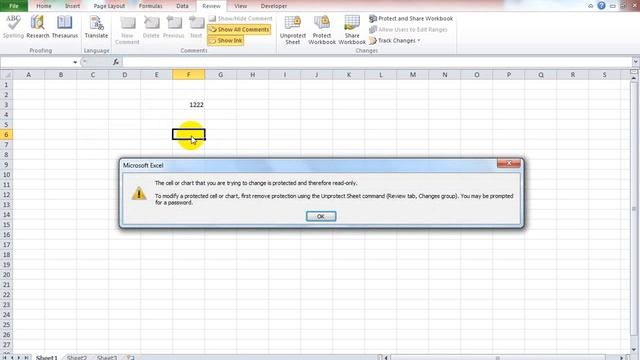The height and width of the screenshot is (360, 640).
Task: Open the Track Changes dropdown
Action: [394, 40]
